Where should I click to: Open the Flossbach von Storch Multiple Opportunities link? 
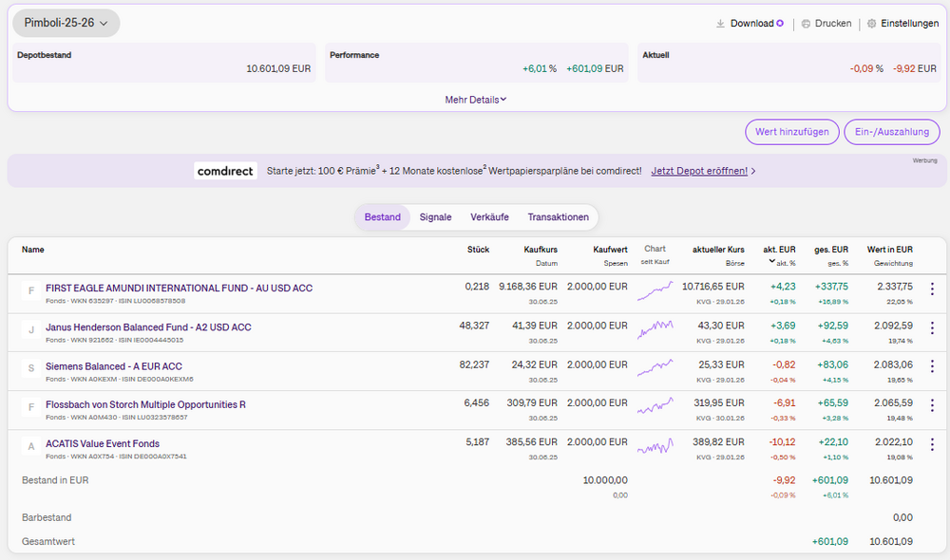tap(145, 404)
